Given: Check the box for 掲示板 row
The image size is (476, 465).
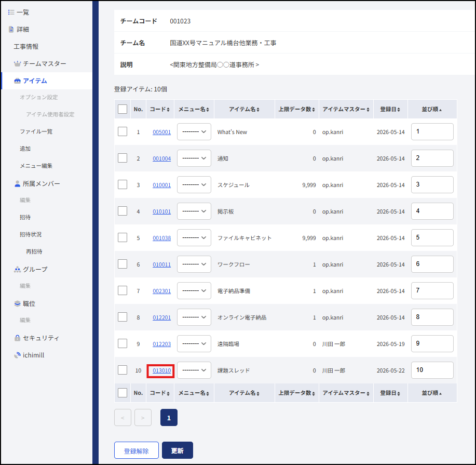Looking at the screenshot, I should (123, 211).
